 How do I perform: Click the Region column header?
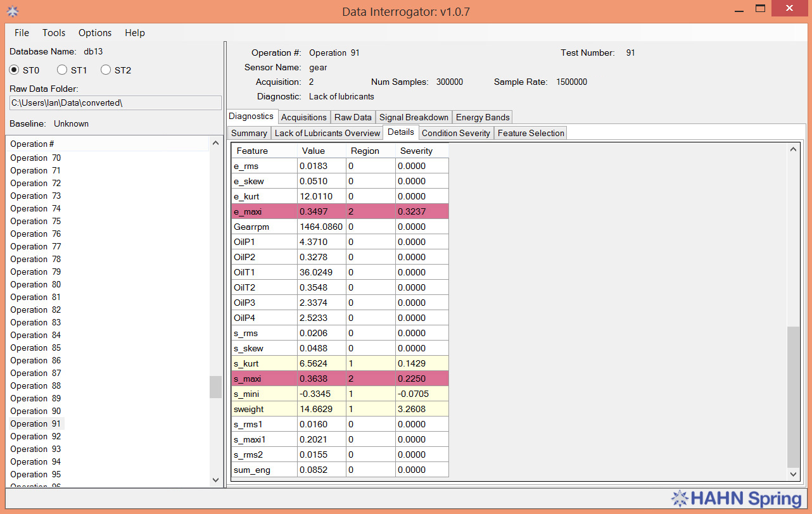click(371, 151)
